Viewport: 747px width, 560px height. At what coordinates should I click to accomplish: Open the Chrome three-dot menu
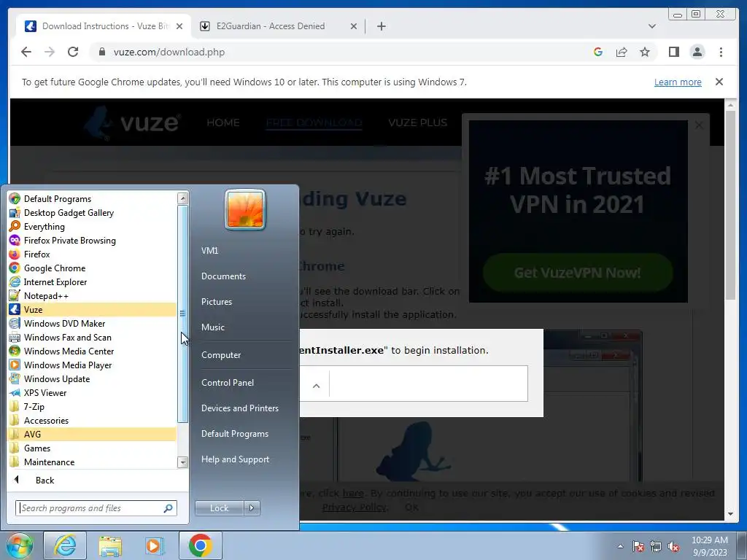721,52
